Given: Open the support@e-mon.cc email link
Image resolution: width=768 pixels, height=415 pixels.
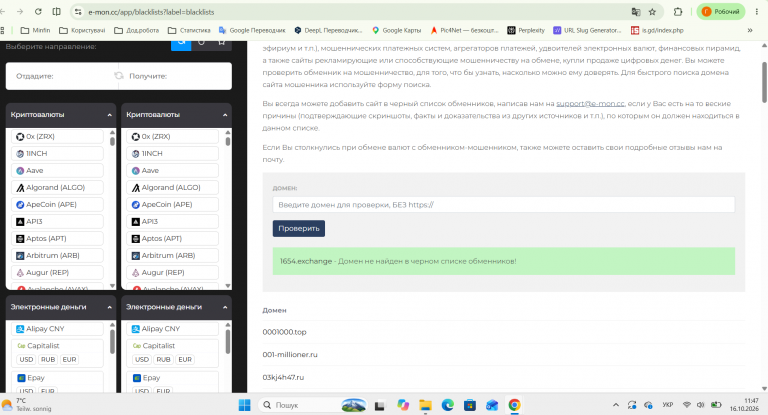Looking at the screenshot, I should pyautogui.click(x=590, y=104).
